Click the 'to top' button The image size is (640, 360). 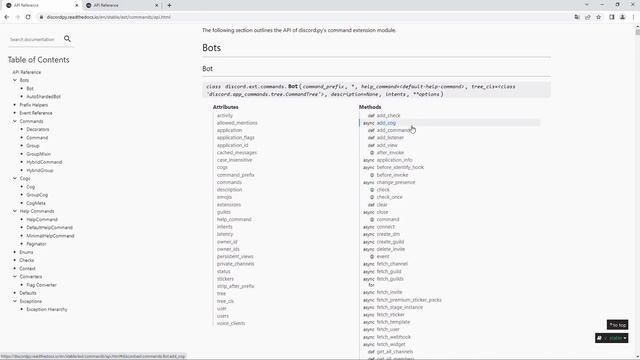click(617, 325)
